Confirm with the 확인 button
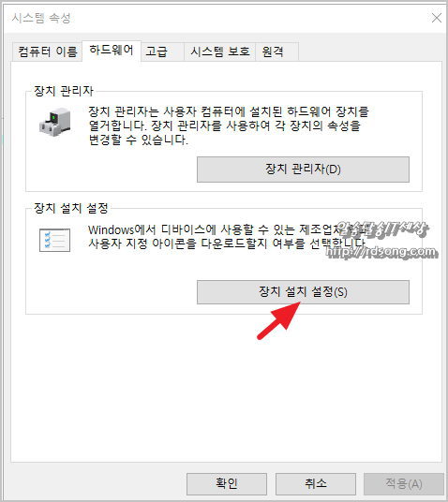 click(x=227, y=484)
